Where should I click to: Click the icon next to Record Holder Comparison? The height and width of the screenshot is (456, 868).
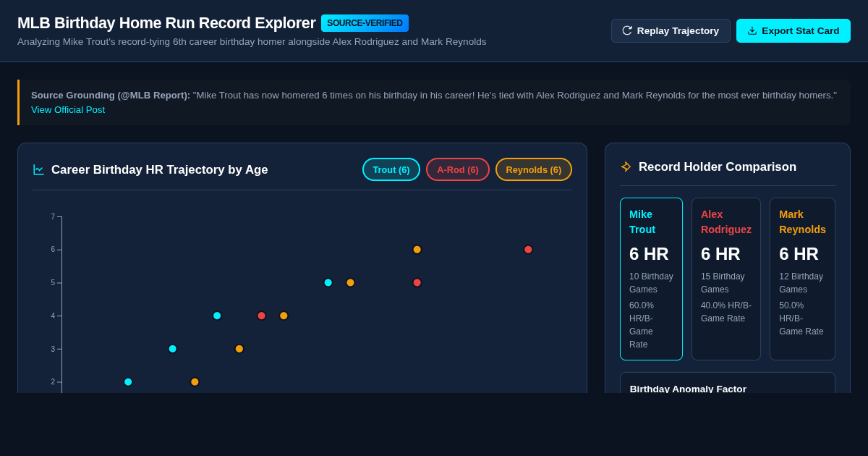click(x=626, y=166)
